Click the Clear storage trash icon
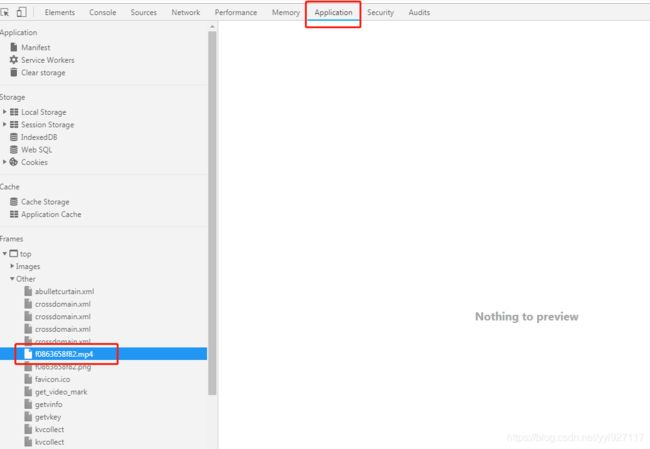 pos(14,72)
